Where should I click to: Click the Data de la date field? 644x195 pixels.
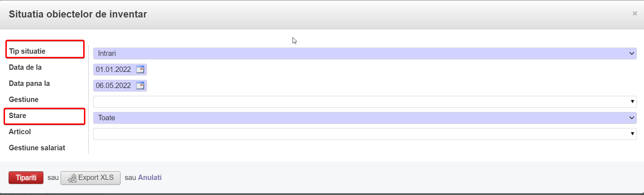click(x=113, y=69)
